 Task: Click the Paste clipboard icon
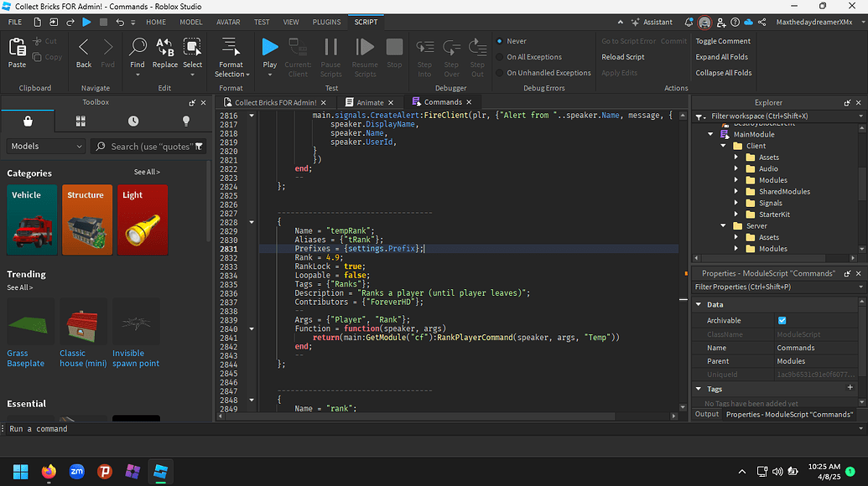click(x=17, y=52)
